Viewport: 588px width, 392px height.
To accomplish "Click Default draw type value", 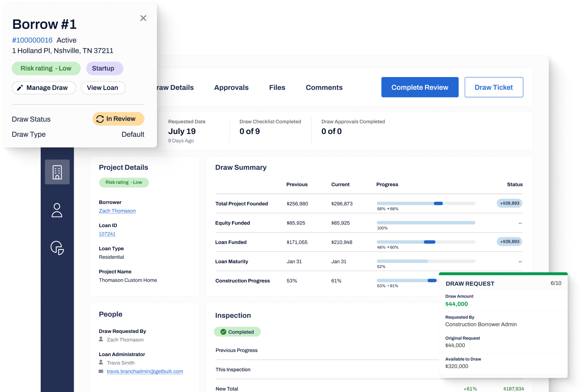I will (x=133, y=135).
